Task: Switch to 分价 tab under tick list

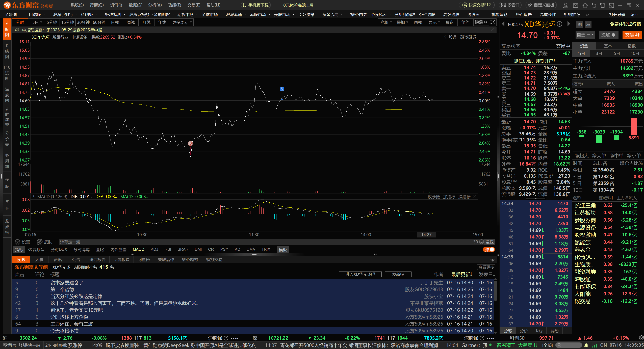Action: click(524, 331)
